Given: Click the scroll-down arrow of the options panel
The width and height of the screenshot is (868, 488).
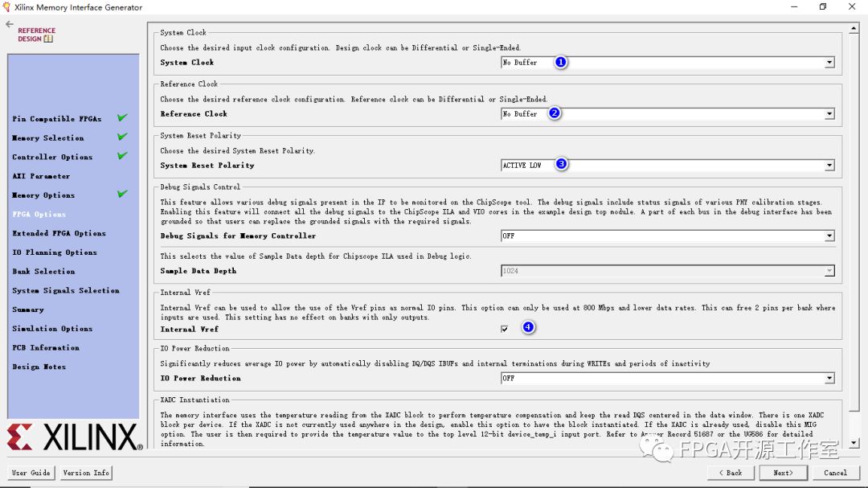Looking at the screenshot, I should pos(854,443).
